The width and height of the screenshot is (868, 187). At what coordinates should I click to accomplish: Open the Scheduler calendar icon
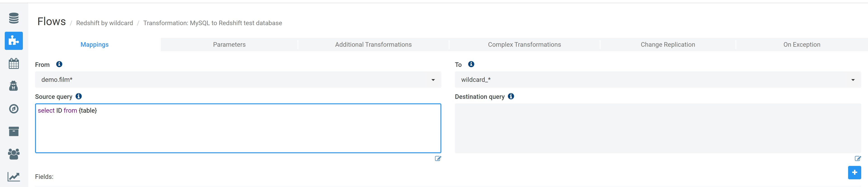tap(14, 63)
